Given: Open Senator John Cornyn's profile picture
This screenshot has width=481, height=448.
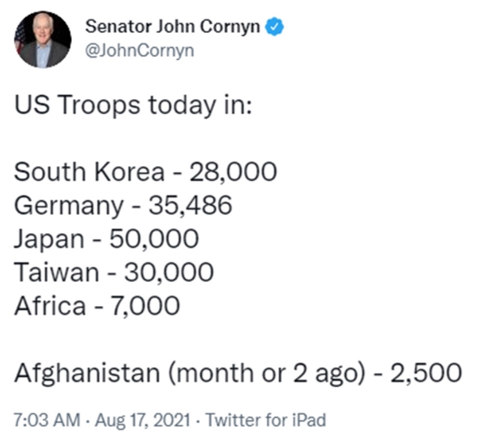Looking at the screenshot, I should (43, 40).
